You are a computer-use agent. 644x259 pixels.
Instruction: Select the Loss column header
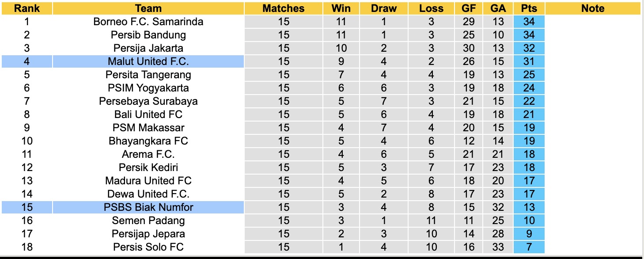click(431, 8)
